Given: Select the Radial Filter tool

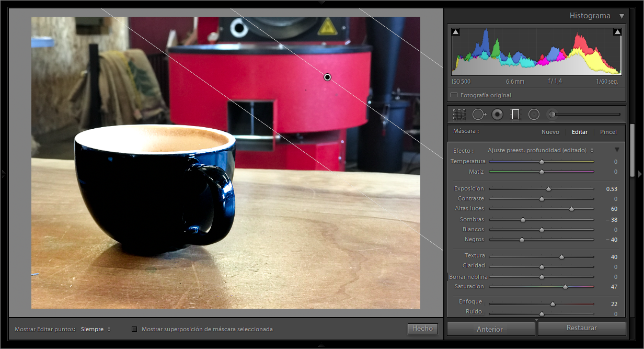Looking at the screenshot, I should 534,114.
